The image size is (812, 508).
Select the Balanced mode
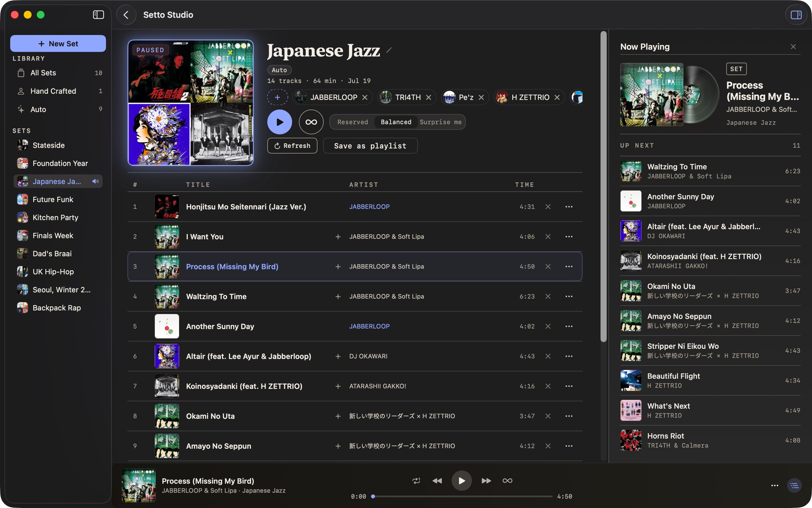(396, 122)
